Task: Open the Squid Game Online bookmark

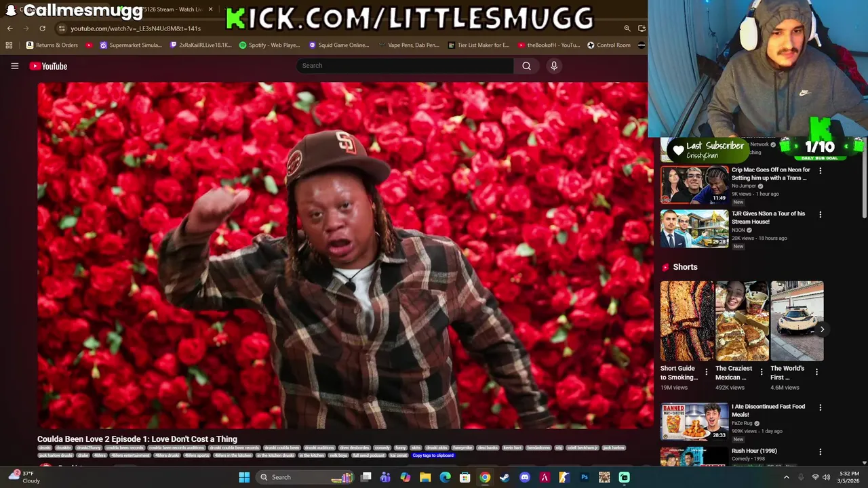Action: (x=339, y=45)
